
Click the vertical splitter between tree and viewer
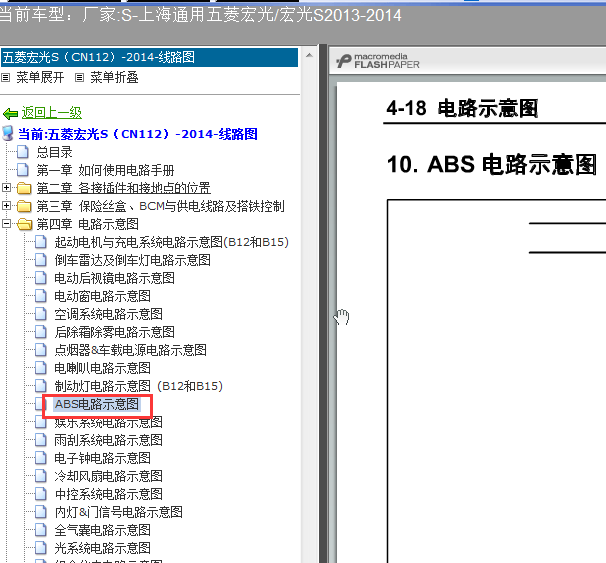tap(323, 303)
